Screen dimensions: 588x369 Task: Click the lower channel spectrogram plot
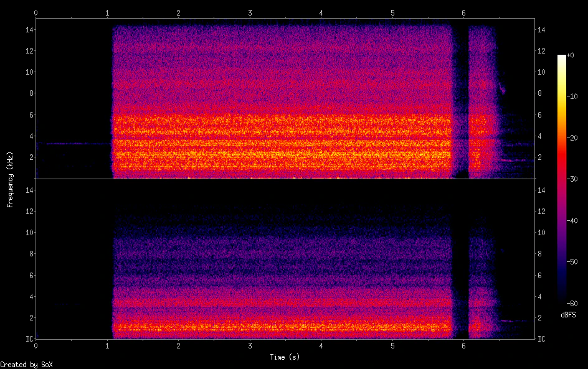point(285,259)
